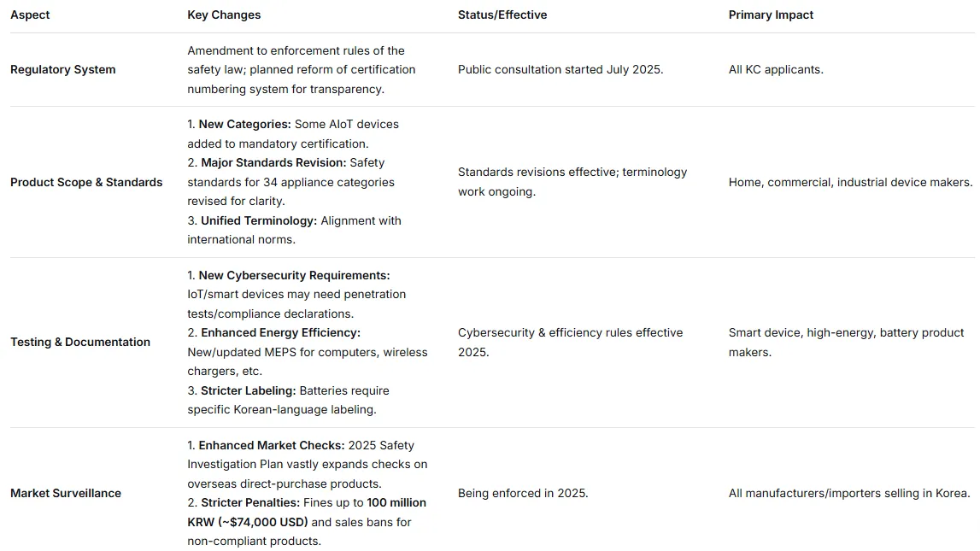Select the Market Surveillance row label
This screenshot has width=980, height=551.
(x=66, y=493)
